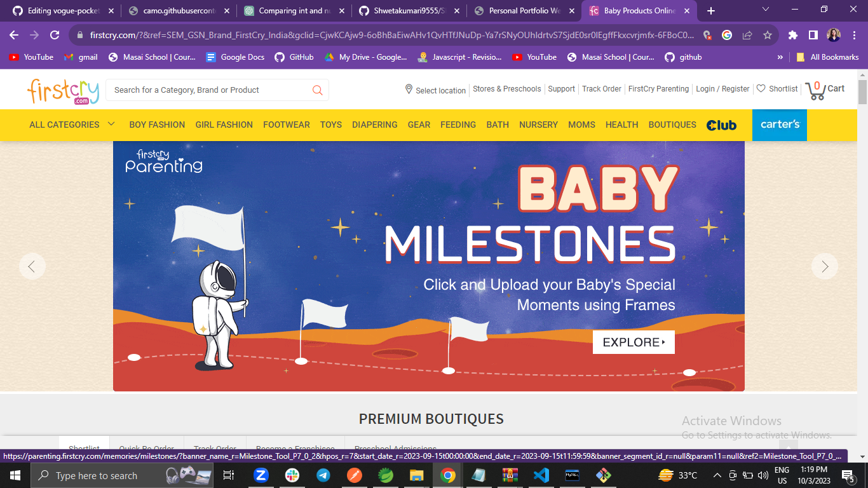868x488 pixels.
Task: Click the orange search magnifier icon
Action: click(x=318, y=90)
